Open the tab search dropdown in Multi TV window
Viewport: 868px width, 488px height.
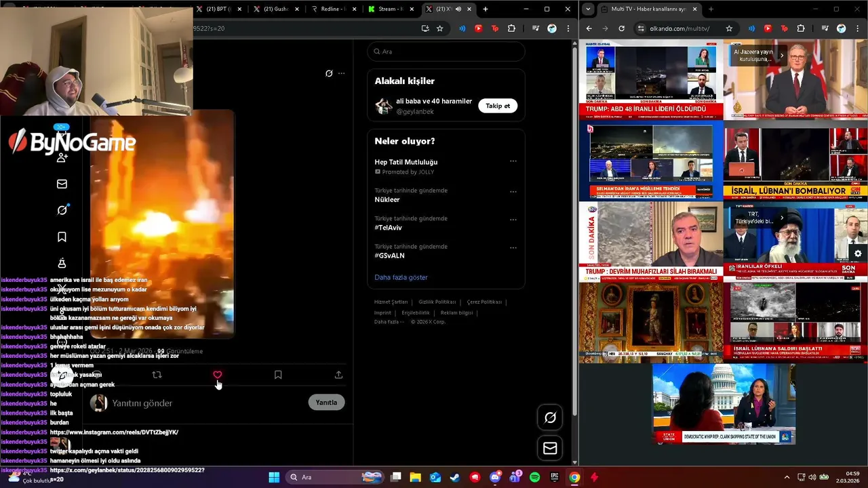[x=588, y=9]
